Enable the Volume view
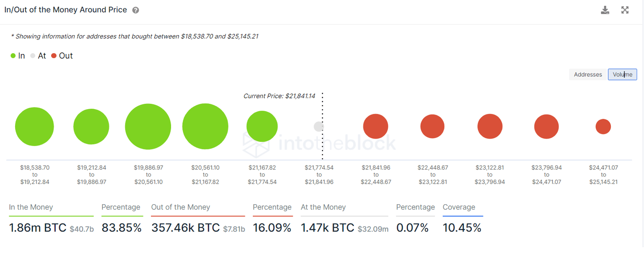644x262 pixels. tap(622, 74)
